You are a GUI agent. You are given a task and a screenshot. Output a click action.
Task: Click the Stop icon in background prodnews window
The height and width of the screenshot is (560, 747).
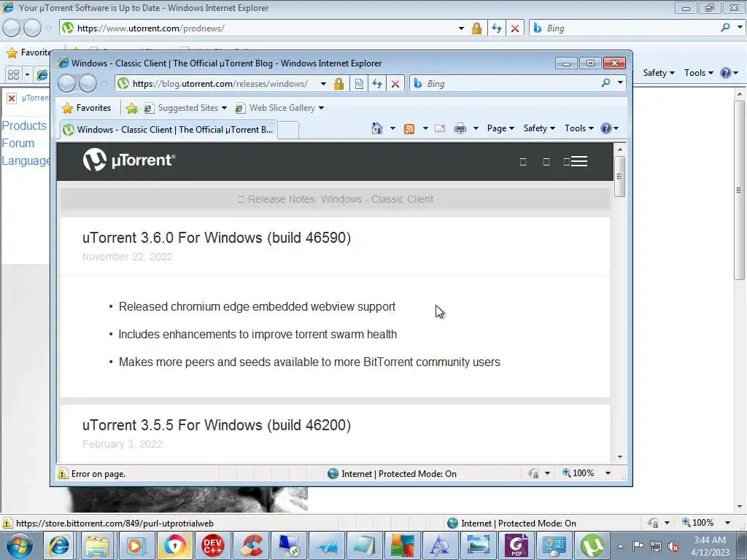[515, 28]
